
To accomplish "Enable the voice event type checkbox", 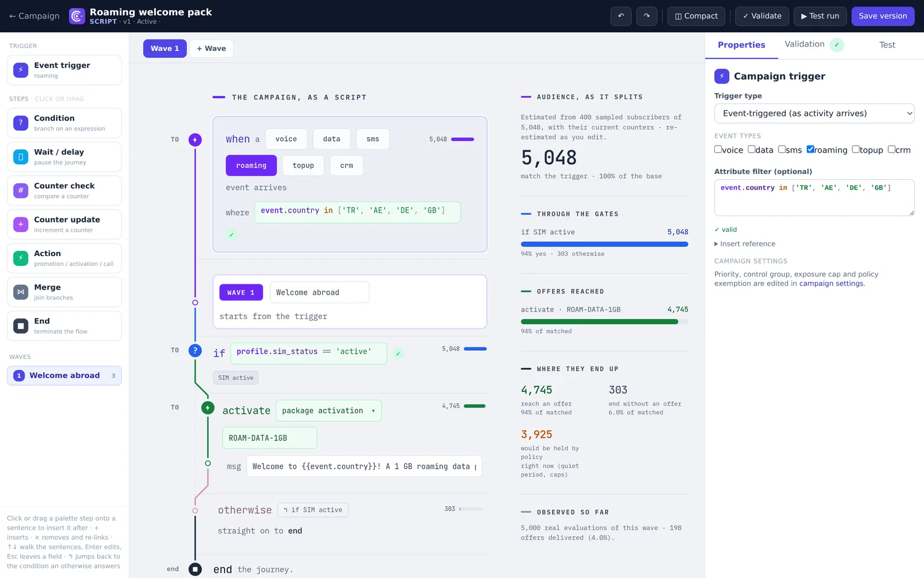I will 718,149.
